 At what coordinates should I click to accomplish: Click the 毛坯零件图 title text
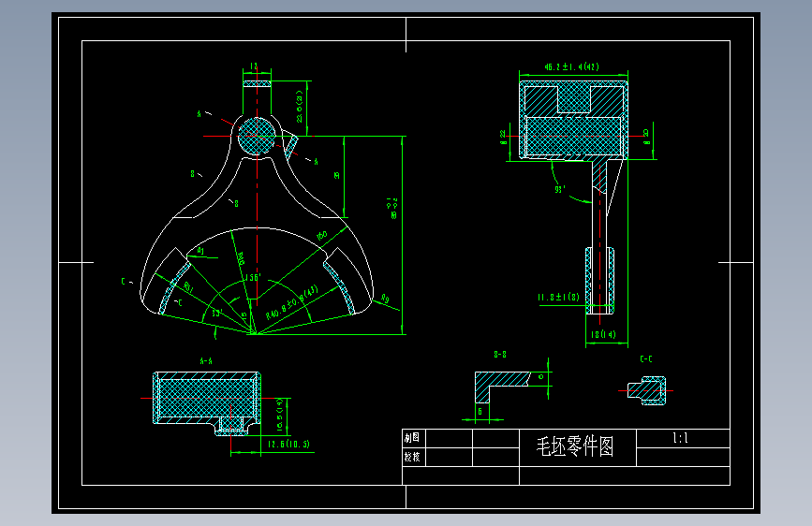575,446
